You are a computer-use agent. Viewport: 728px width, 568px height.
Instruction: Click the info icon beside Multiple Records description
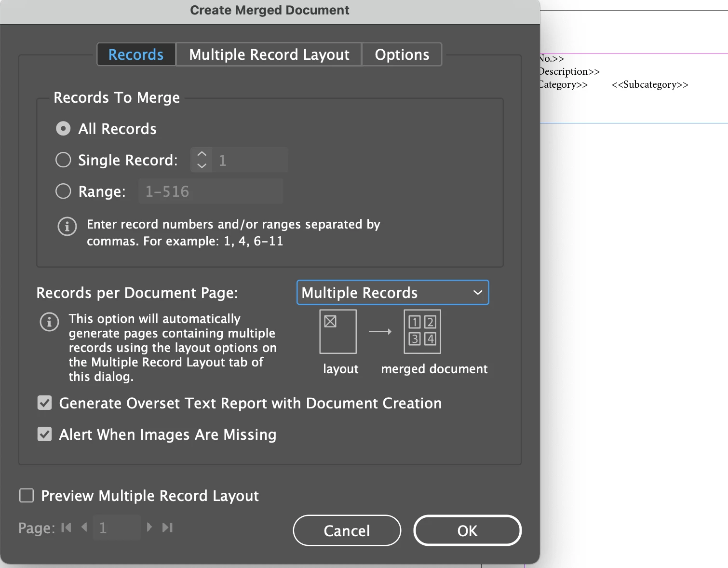pos(49,322)
